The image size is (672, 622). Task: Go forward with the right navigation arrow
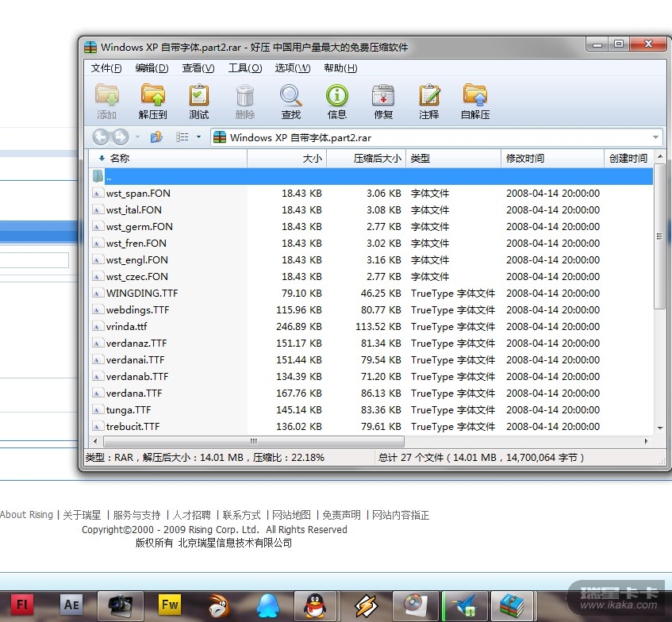pyautogui.click(x=121, y=137)
